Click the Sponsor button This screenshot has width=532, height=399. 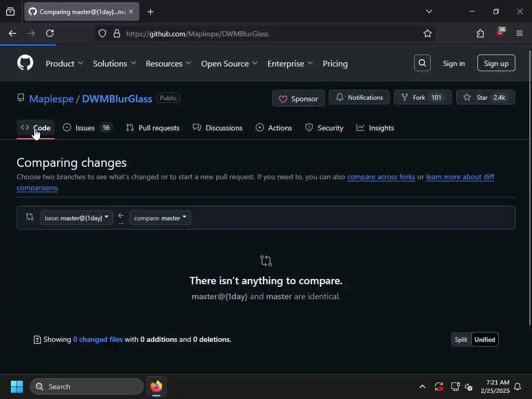tap(298, 98)
